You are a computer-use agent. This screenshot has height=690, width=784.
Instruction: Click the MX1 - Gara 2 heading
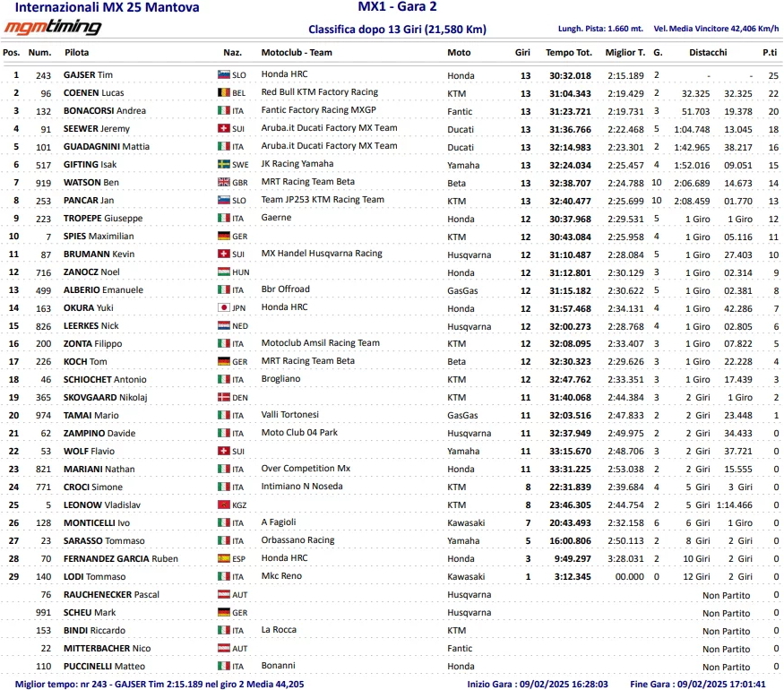point(397,6)
